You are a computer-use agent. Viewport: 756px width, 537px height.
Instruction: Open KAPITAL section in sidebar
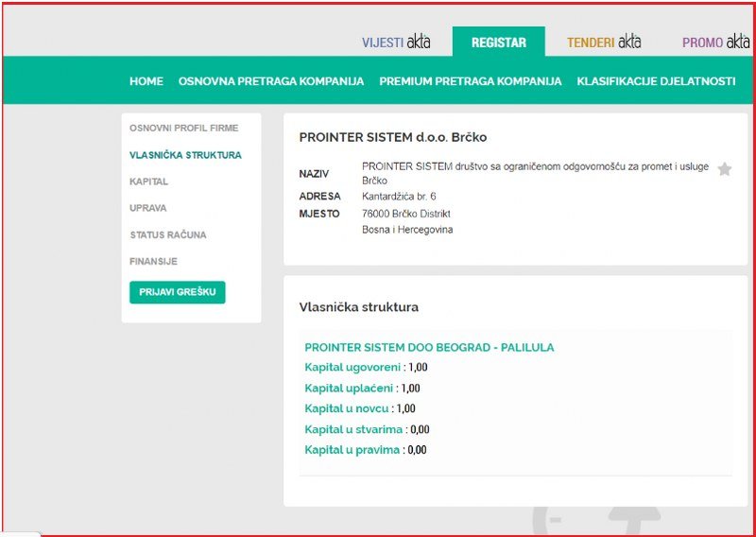pos(148,182)
